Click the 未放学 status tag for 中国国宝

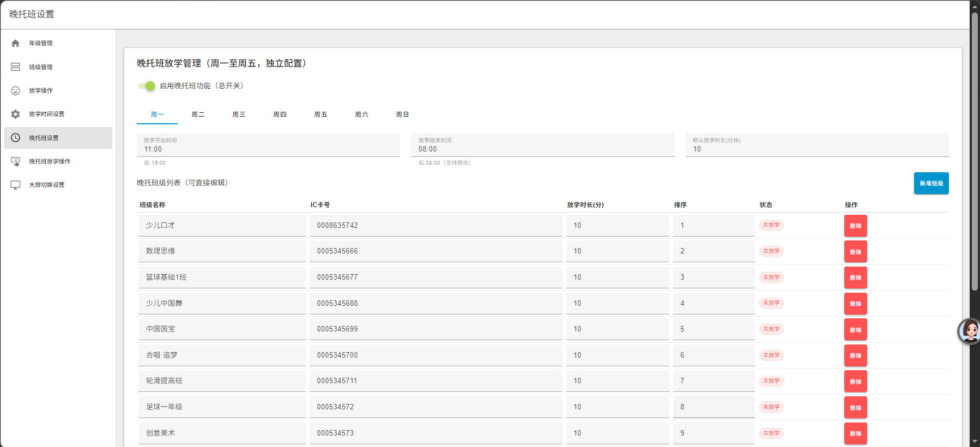coord(771,329)
